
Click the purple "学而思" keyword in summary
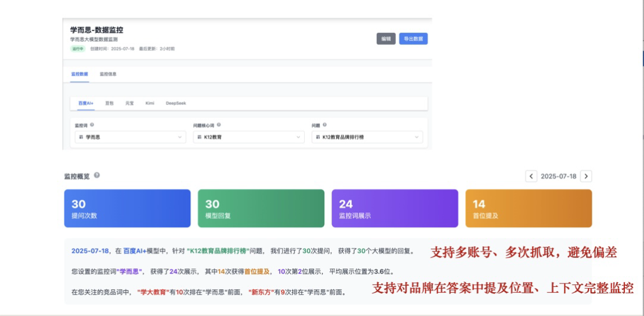129,272
